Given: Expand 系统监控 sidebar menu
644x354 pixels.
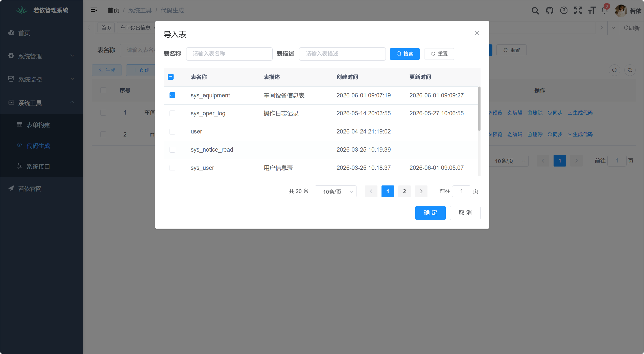Looking at the screenshot, I should 41,79.
